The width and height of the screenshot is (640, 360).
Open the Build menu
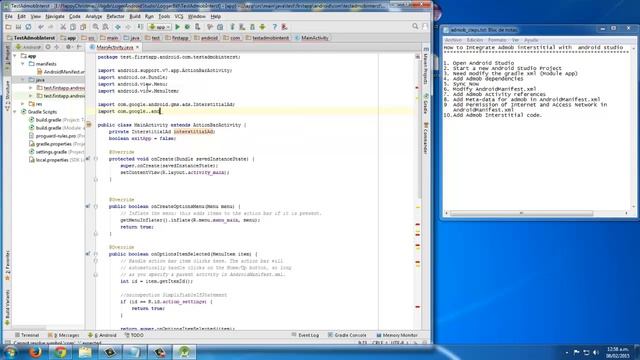[x=135, y=16]
